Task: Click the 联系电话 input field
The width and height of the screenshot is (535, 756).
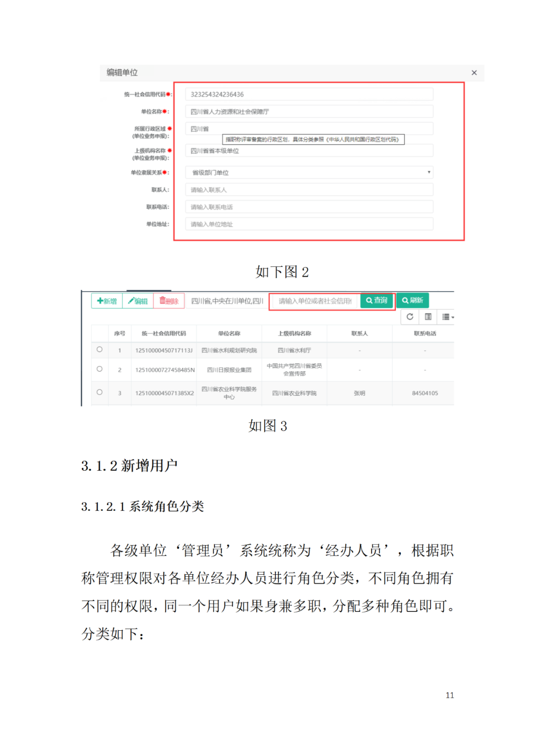Action: tap(309, 207)
